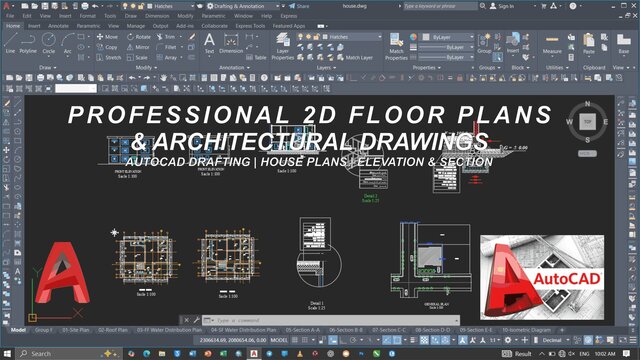
Task: Click the Paste tool
Action: click(x=589, y=44)
